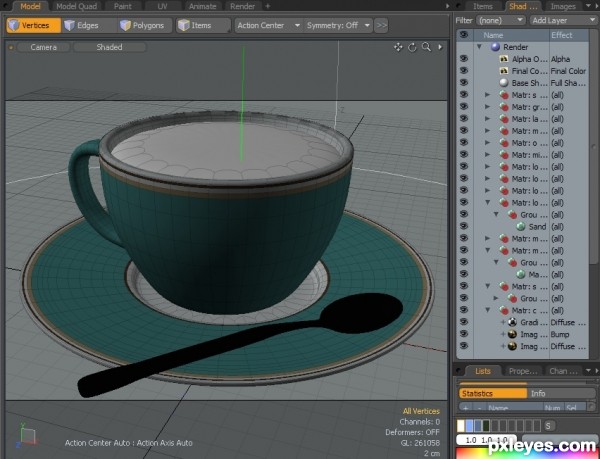
Task: Hide the Matr: gr material layer
Action: [x=464, y=106]
